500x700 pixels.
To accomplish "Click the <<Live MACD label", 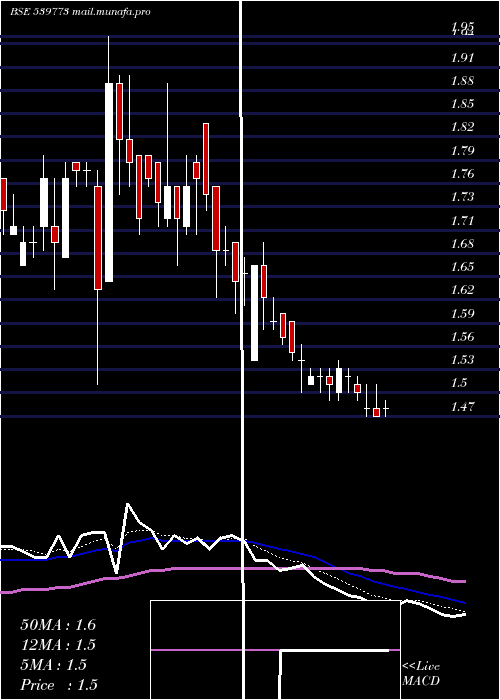I will point(421,674).
